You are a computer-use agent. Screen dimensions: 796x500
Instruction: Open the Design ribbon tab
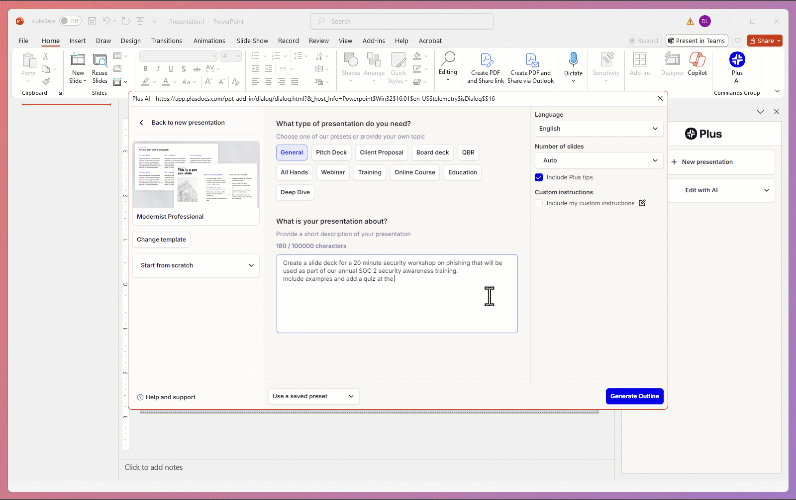(130, 40)
